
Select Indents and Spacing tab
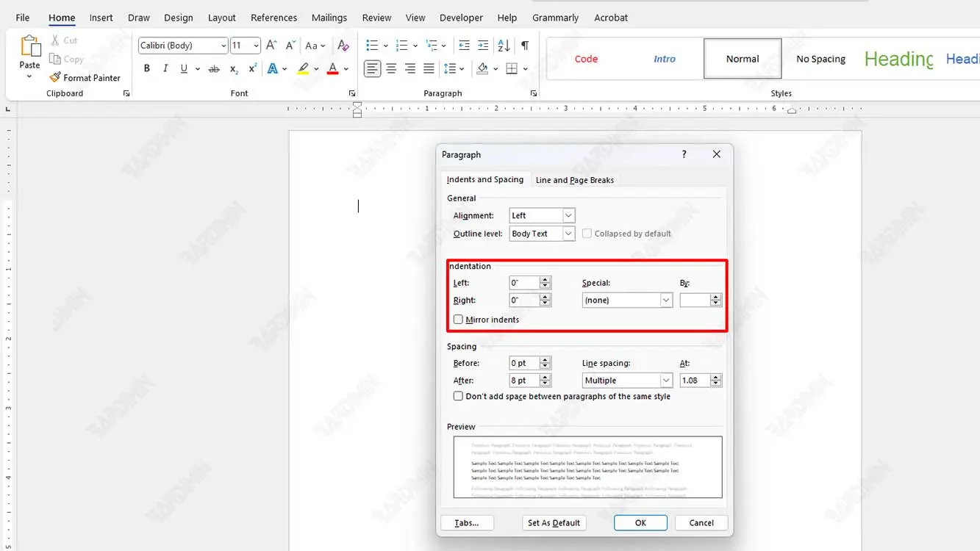[x=485, y=179]
